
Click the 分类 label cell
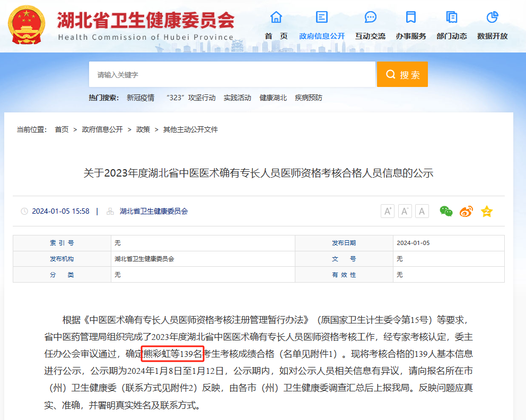click(62, 275)
